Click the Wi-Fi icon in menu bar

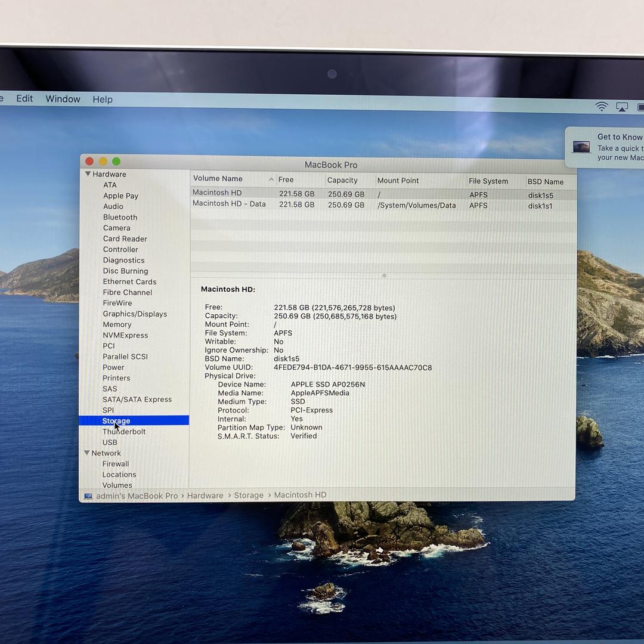(602, 107)
